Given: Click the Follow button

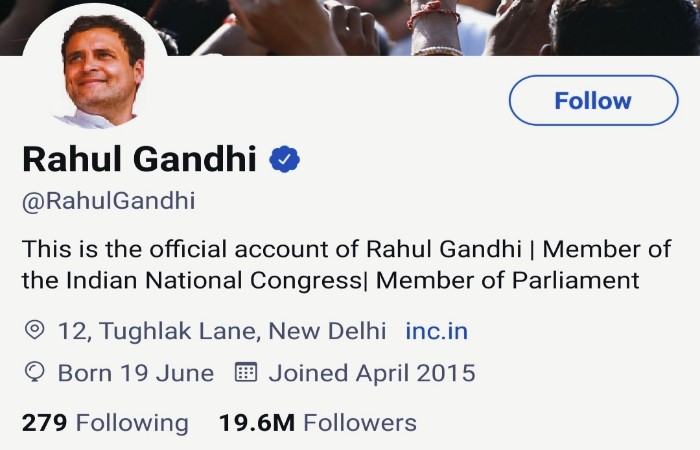Looking at the screenshot, I should pos(593,100).
